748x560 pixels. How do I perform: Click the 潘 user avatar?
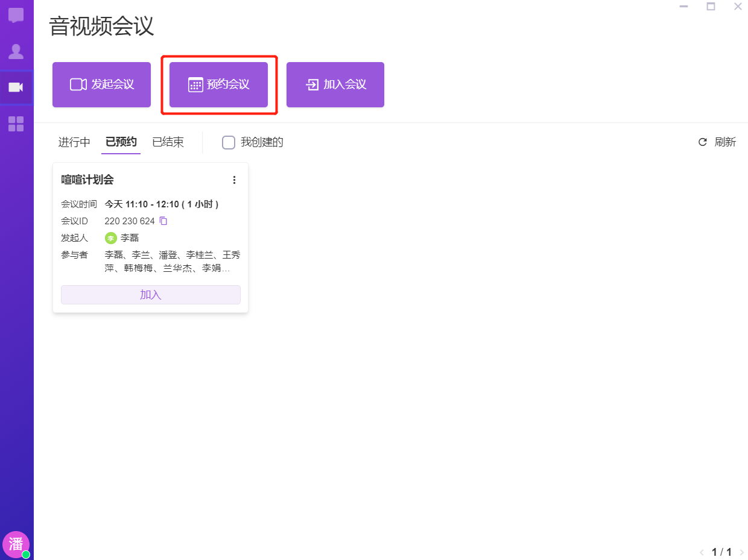click(x=16, y=544)
